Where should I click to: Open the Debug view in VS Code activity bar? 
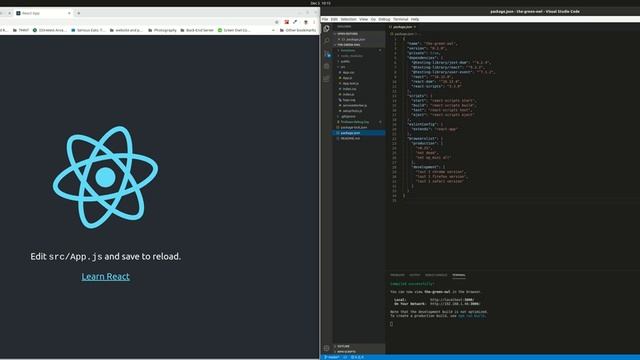pos(327,66)
